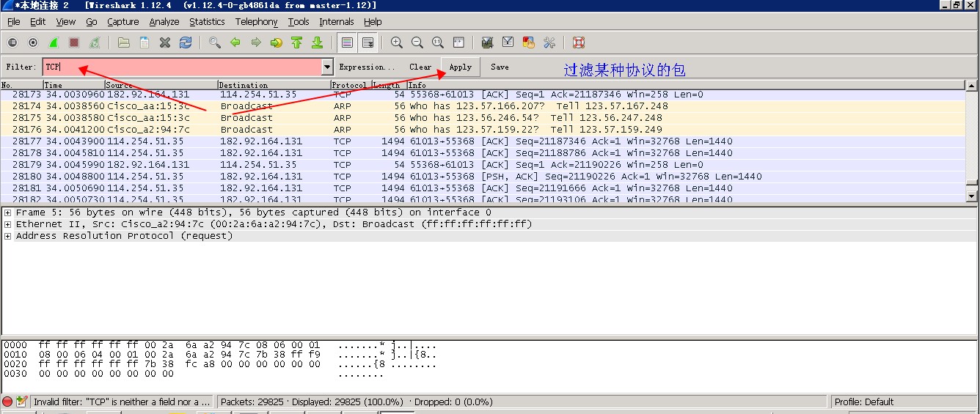Open the coloring rules icon
This screenshot has width=980, height=414.
click(x=528, y=42)
